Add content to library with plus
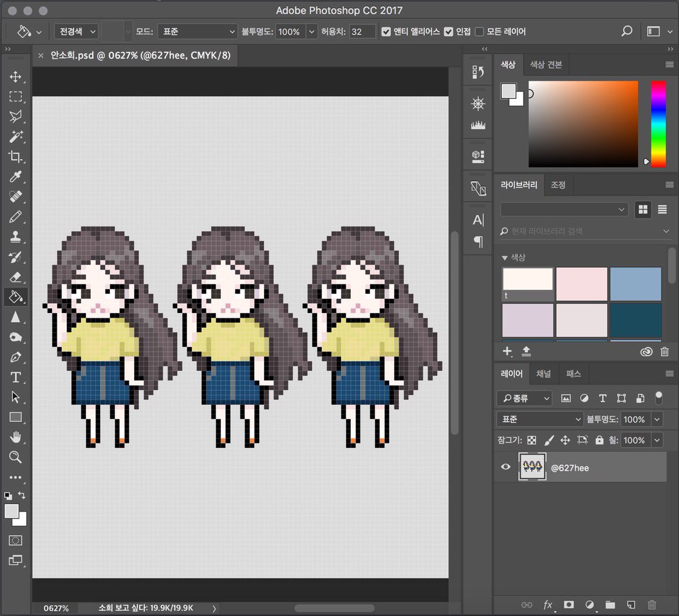This screenshot has height=616, width=679. pos(507,352)
